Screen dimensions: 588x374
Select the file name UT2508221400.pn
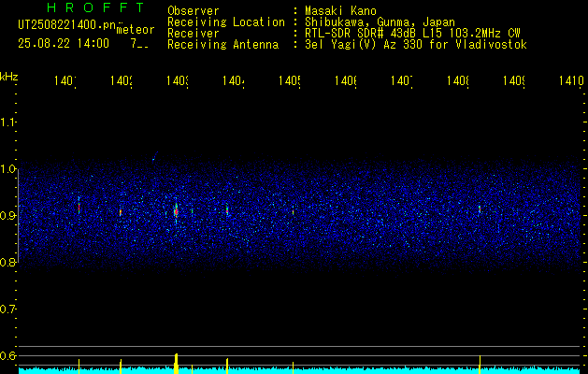coord(67,25)
